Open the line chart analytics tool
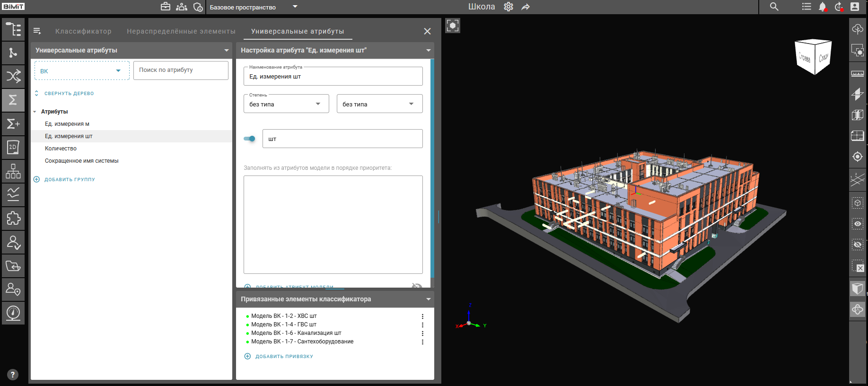The width and height of the screenshot is (868, 386). click(13, 195)
